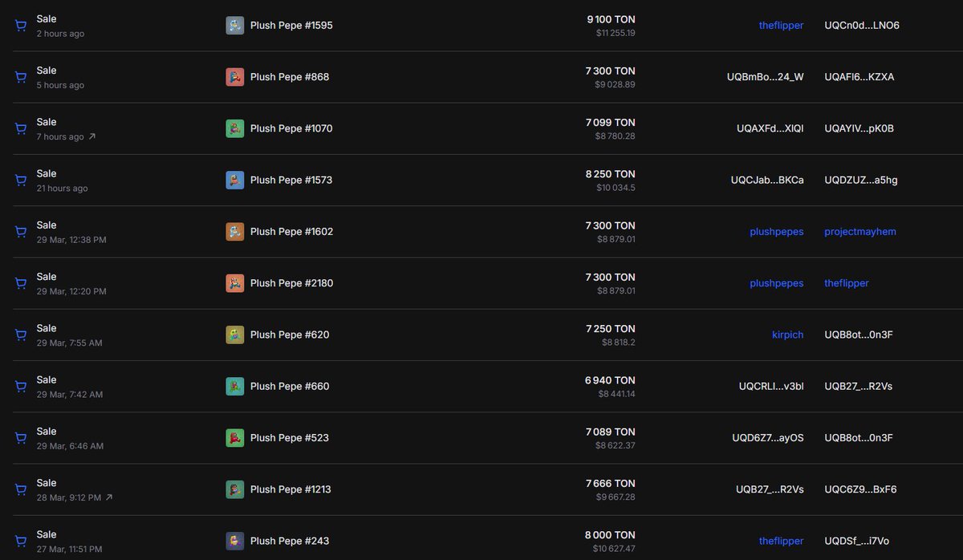This screenshot has height=560, width=963.
Task: Select wallet address UQC6Z9...BxF6
Action: (860, 489)
